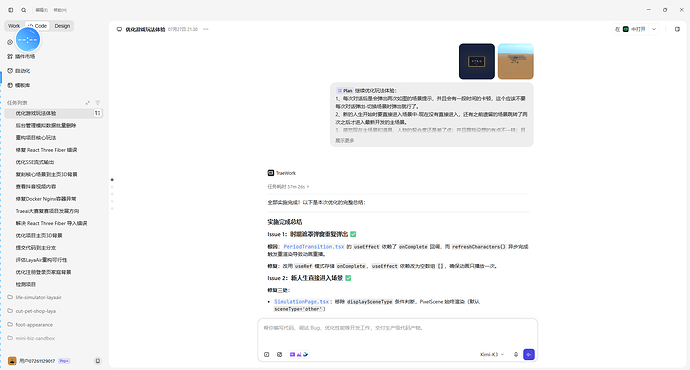Viewport: 690px width, 370px height.
Task: Click the purple send button
Action: pos(529,355)
